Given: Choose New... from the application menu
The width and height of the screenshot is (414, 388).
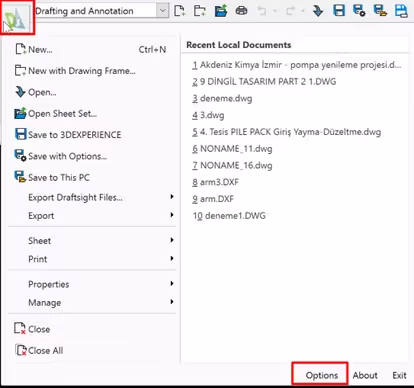Looking at the screenshot, I should point(92,49).
